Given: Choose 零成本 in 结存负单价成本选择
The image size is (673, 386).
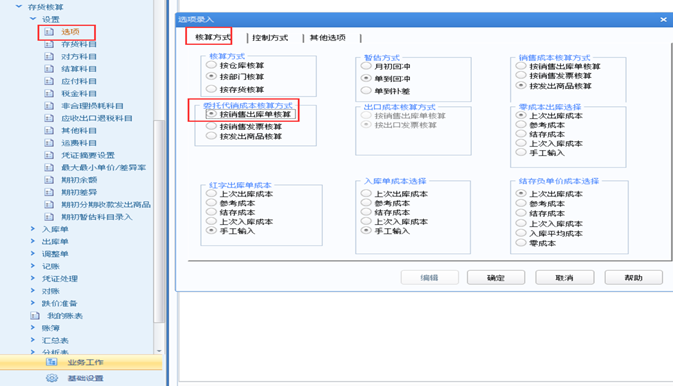Looking at the screenshot, I should pyautogui.click(x=521, y=243).
